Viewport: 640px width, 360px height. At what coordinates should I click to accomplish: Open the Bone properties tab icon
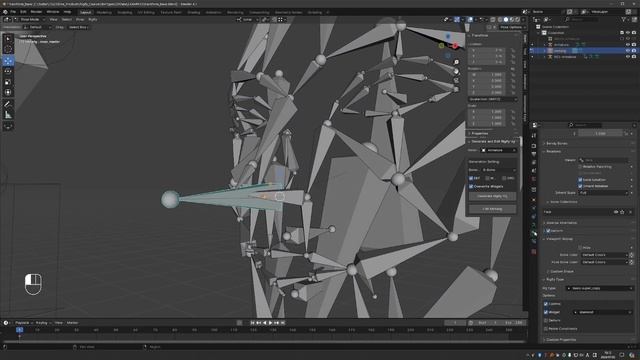tap(534, 233)
